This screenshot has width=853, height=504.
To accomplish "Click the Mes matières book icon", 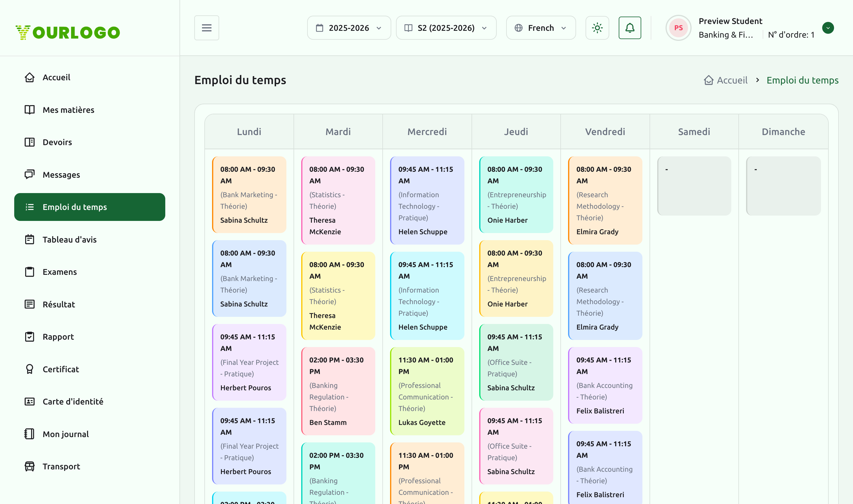I will [x=30, y=110].
